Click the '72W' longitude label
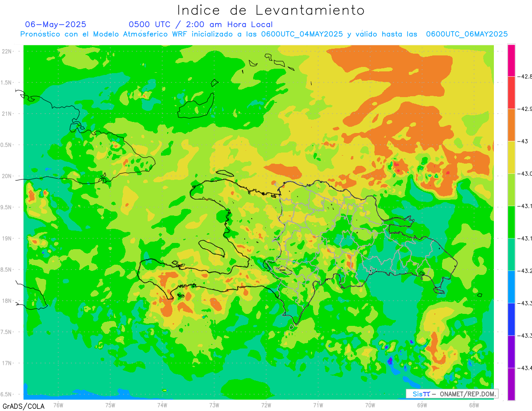Viewport: 532px width, 411px height. pyautogui.click(x=266, y=405)
